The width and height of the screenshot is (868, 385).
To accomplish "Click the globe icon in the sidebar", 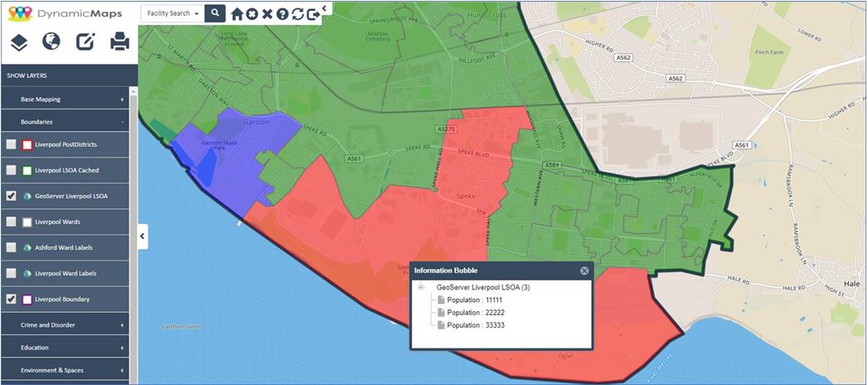I will pyautogui.click(x=51, y=41).
